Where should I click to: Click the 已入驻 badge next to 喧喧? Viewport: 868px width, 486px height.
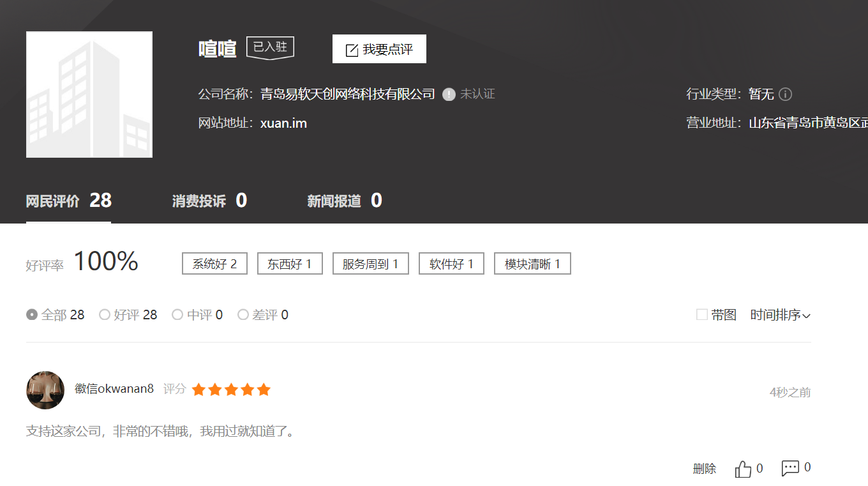pyautogui.click(x=270, y=48)
